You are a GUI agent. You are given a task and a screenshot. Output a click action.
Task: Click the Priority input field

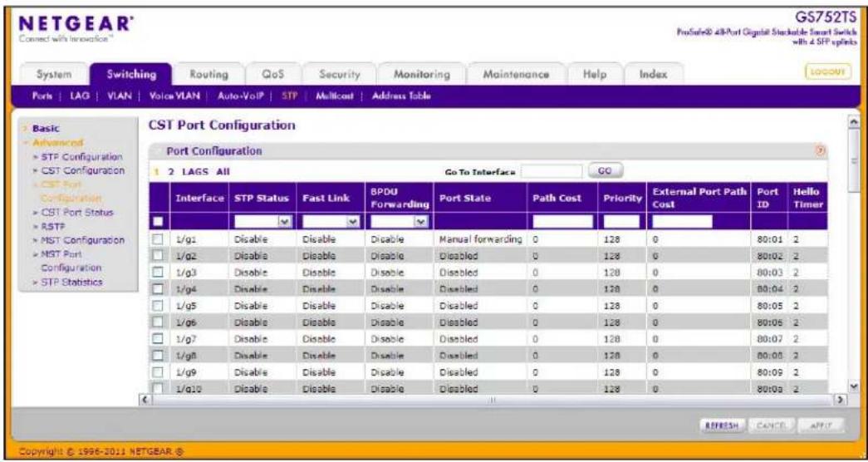pyautogui.click(x=621, y=222)
